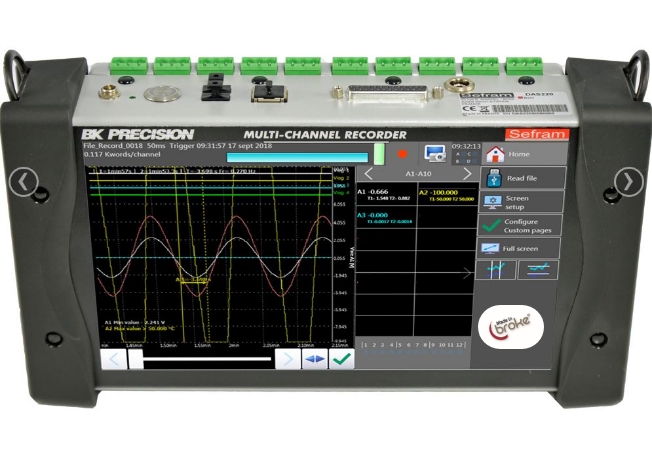Confirm with the green checkmark button

click(x=342, y=359)
